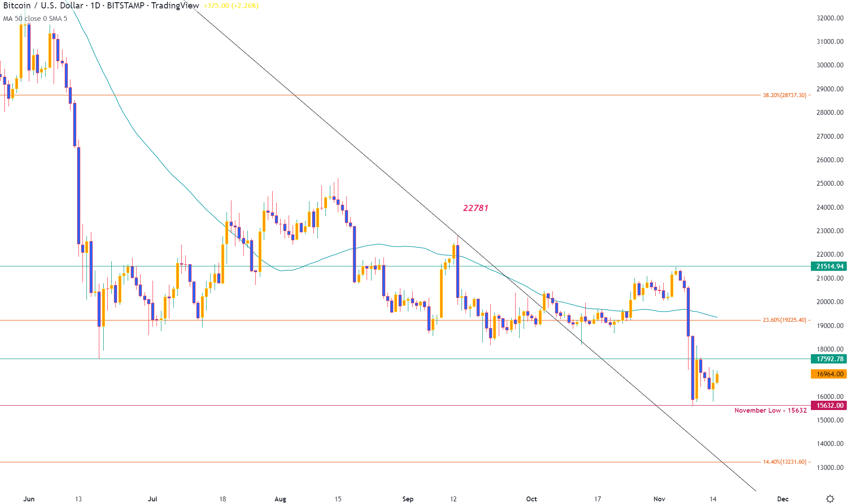
Task: Click the 17 October date tick
Action: point(598,499)
